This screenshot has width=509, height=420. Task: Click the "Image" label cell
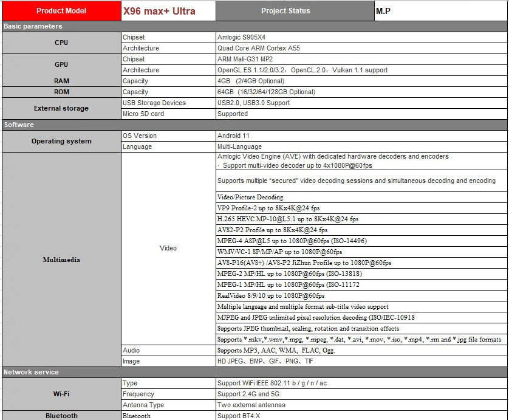pos(168,361)
